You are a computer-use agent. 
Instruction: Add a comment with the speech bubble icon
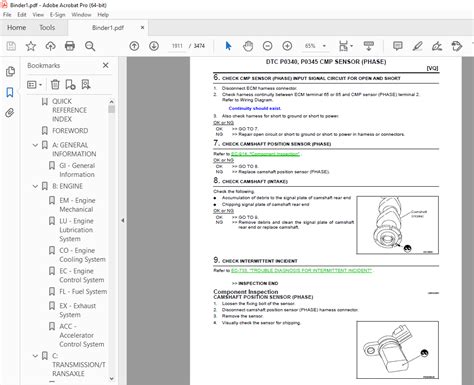tap(398, 46)
